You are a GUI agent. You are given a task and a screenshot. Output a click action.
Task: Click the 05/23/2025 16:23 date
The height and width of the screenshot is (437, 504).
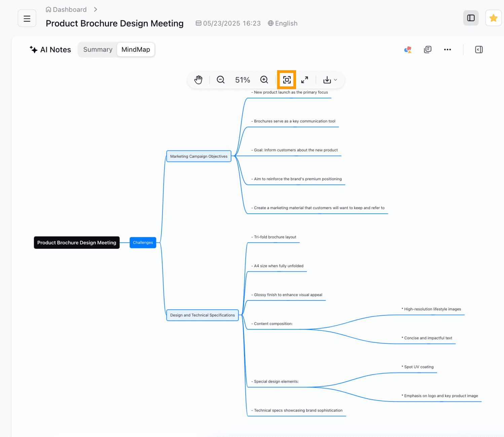pyautogui.click(x=228, y=23)
